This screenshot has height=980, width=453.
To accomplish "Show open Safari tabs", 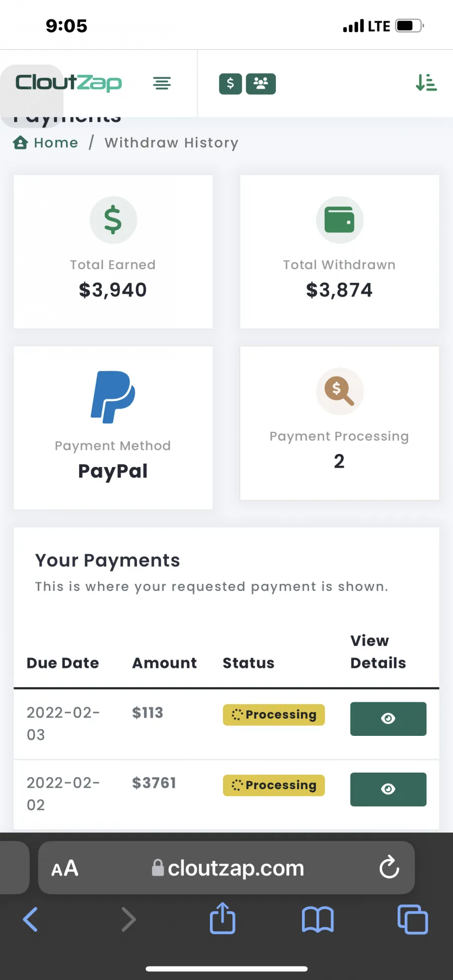I will coord(413,920).
